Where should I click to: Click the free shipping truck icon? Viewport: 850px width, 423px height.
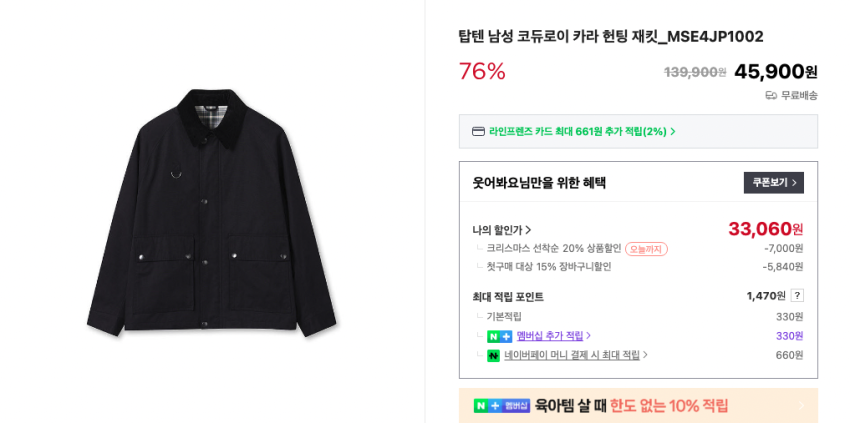(x=771, y=95)
